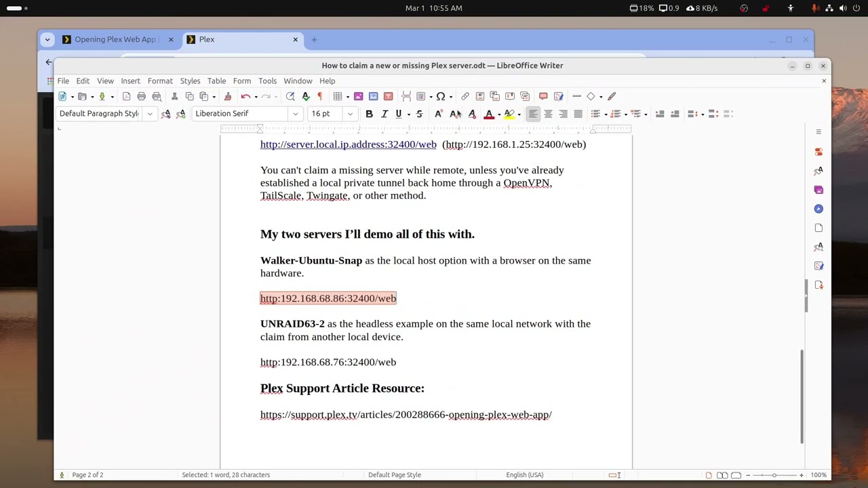
Task: Switch to the Plex browser tab
Action: tap(241, 39)
